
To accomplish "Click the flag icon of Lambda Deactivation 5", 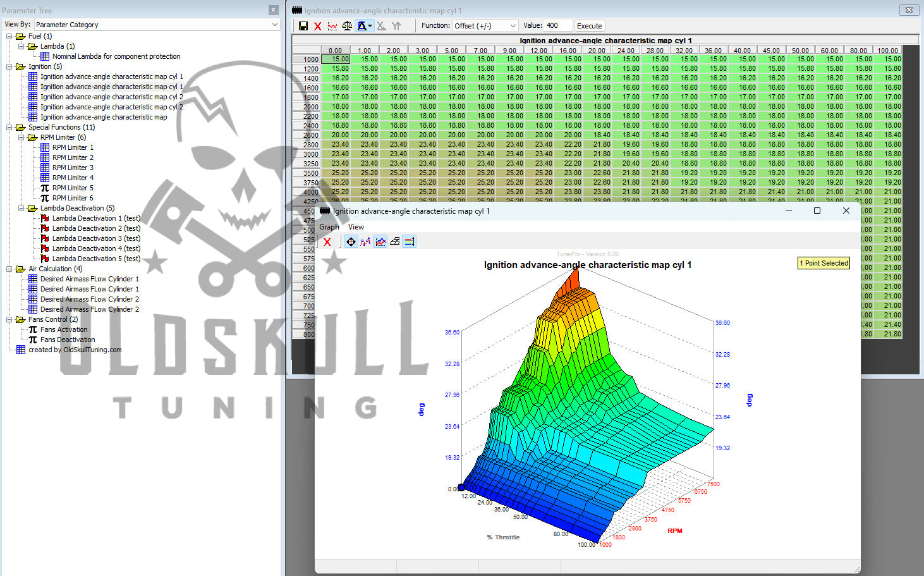I will click(x=45, y=259).
